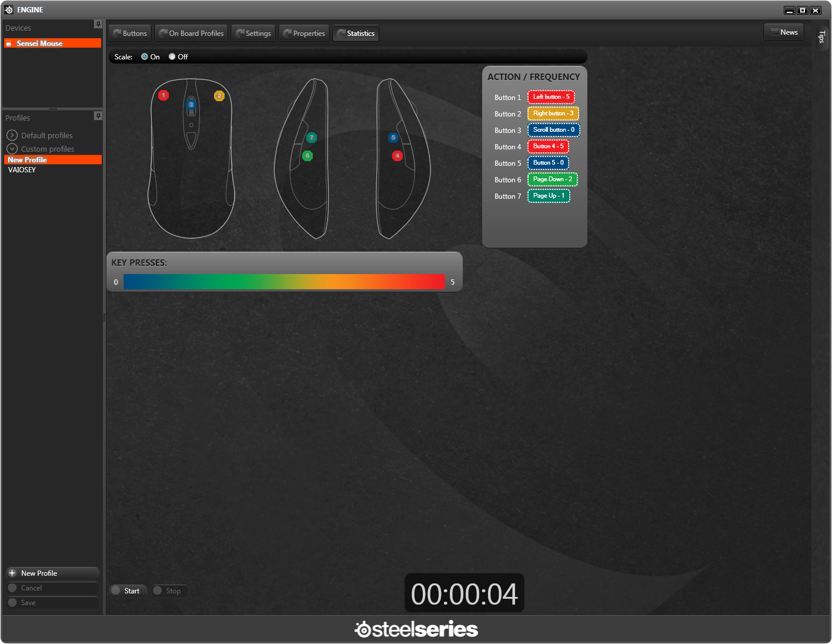Open the On Board Profiles tab

click(x=191, y=34)
